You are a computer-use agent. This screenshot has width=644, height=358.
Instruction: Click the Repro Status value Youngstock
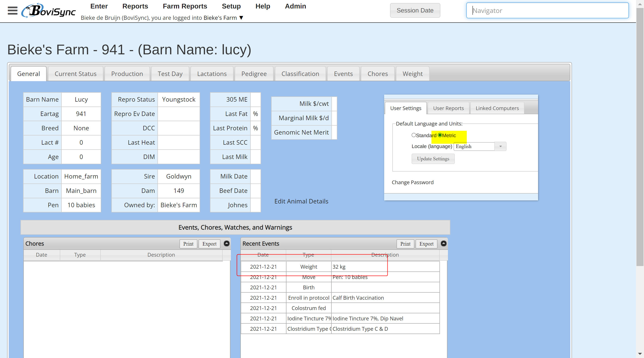[x=178, y=99]
